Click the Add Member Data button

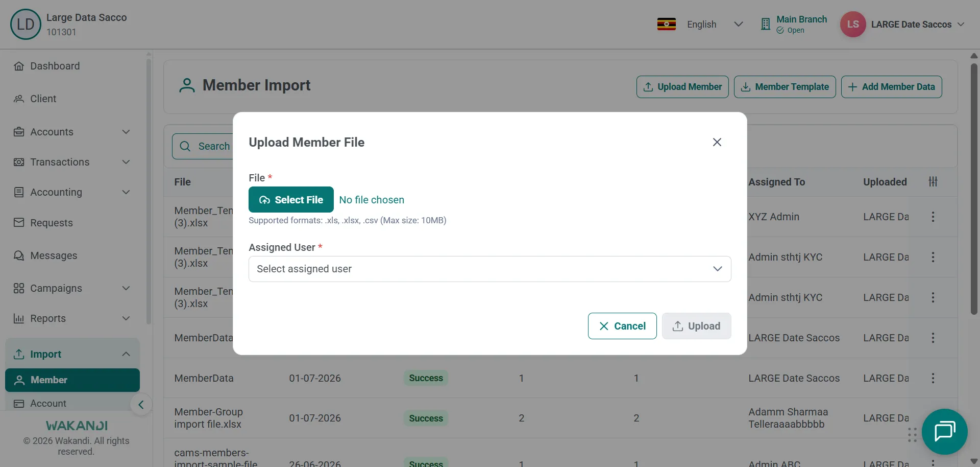[x=891, y=87]
